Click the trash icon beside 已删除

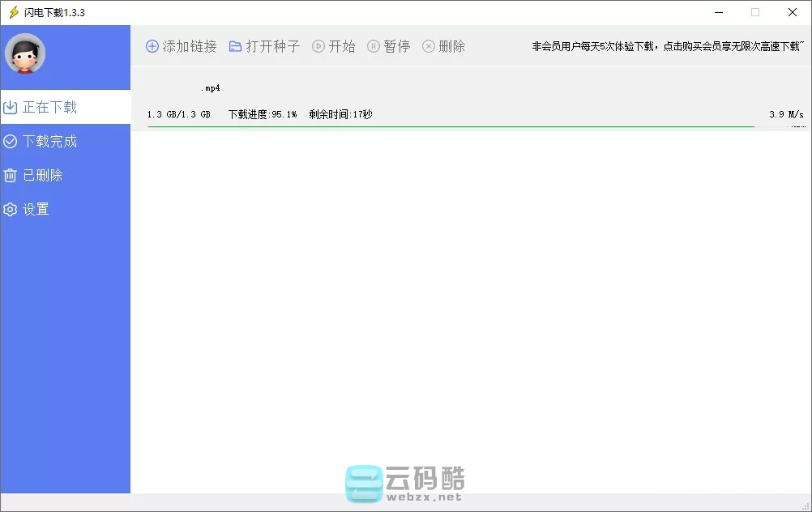tap(11, 175)
